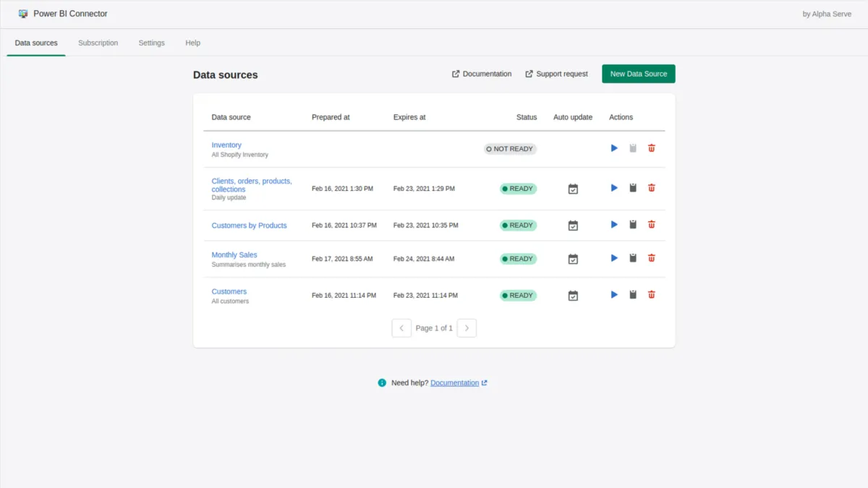Open the Support request link
The height and width of the screenshot is (488, 868).
(x=556, y=74)
